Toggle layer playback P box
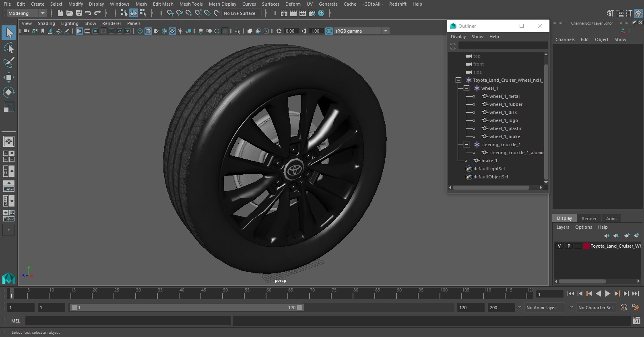 [x=569, y=246]
